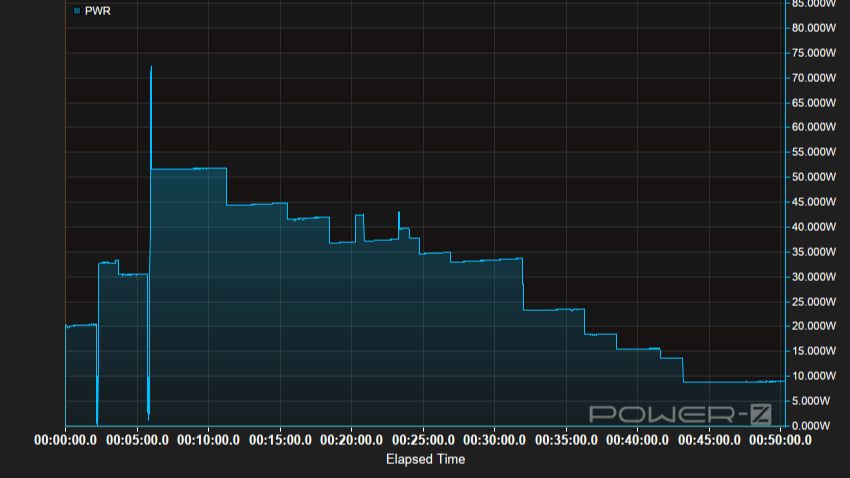The width and height of the screenshot is (850, 478).
Task: Click the 00:00:00.0 time axis label
Action: click(66, 440)
